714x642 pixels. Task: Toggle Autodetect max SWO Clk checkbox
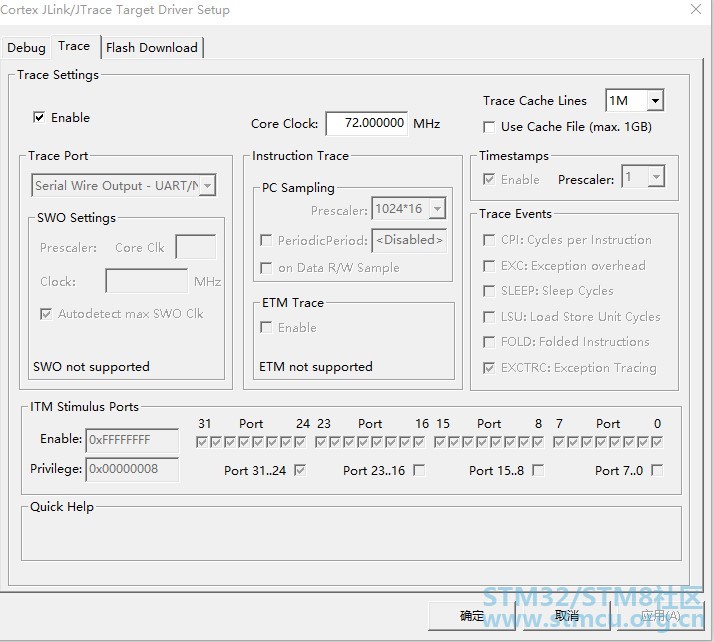click(x=46, y=314)
